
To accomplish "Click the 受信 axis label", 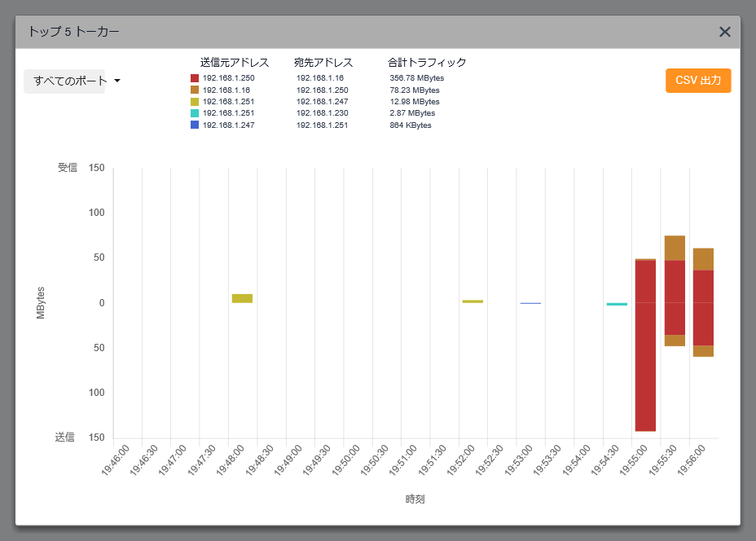I will point(68,168).
